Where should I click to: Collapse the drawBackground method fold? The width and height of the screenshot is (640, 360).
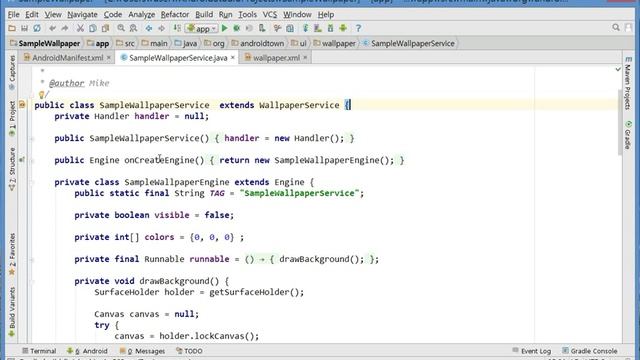(x=32, y=281)
